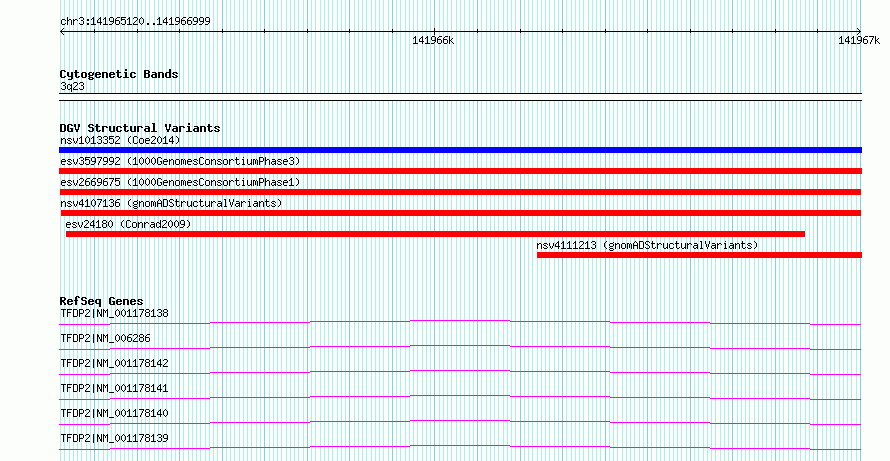Click the 3q23 cytogenetic band label
This screenshot has width=890, height=461.
click(72, 86)
